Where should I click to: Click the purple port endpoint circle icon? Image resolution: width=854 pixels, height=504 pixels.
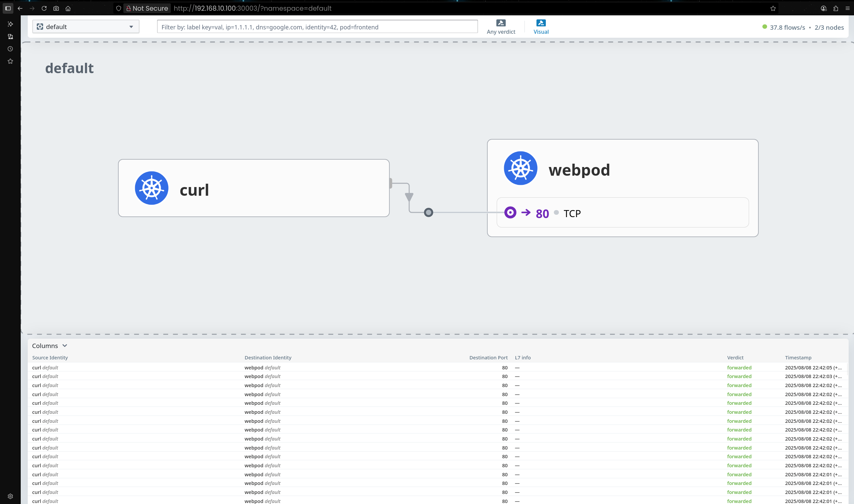click(x=510, y=213)
